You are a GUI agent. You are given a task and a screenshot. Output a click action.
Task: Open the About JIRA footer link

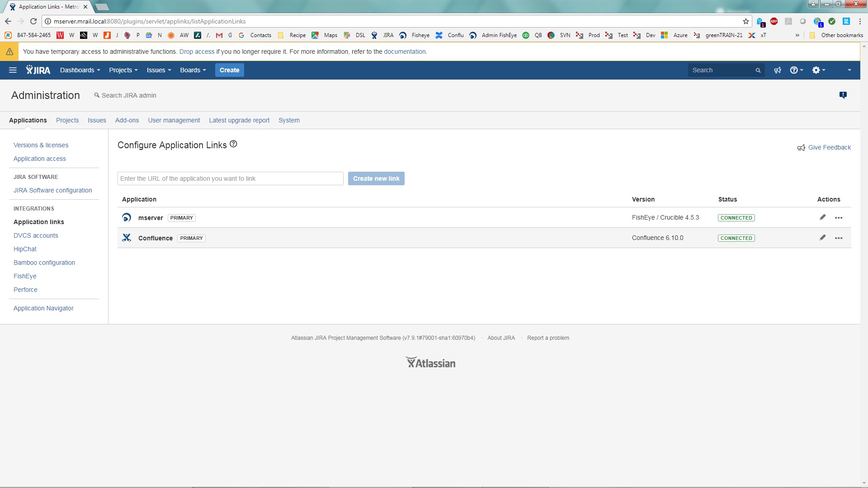click(x=501, y=338)
